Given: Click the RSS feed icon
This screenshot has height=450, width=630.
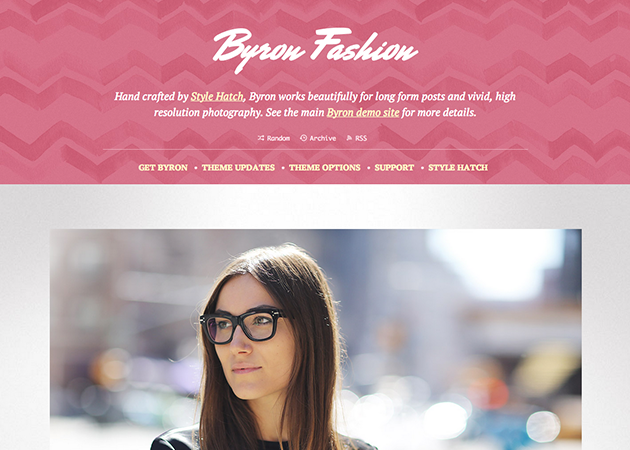Looking at the screenshot, I should coord(349,138).
